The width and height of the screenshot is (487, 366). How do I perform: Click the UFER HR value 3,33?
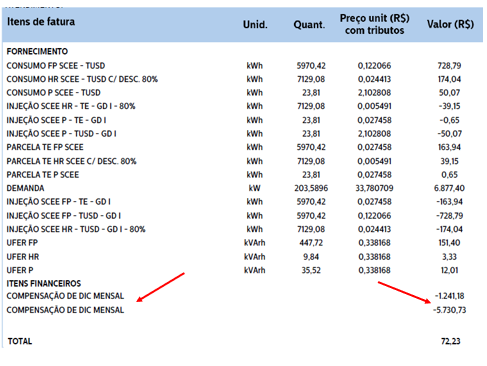pos(449,257)
